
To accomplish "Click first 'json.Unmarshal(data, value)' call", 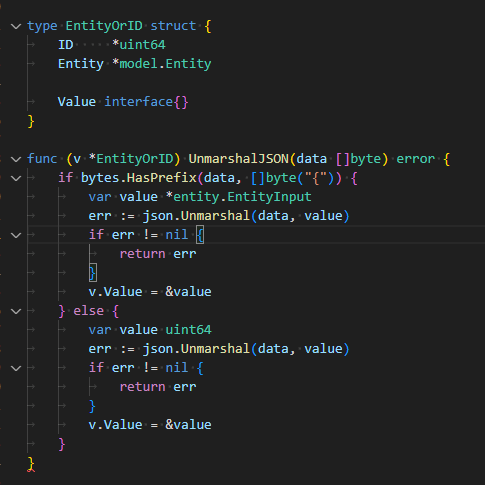I will pyautogui.click(x=246, y=216).
